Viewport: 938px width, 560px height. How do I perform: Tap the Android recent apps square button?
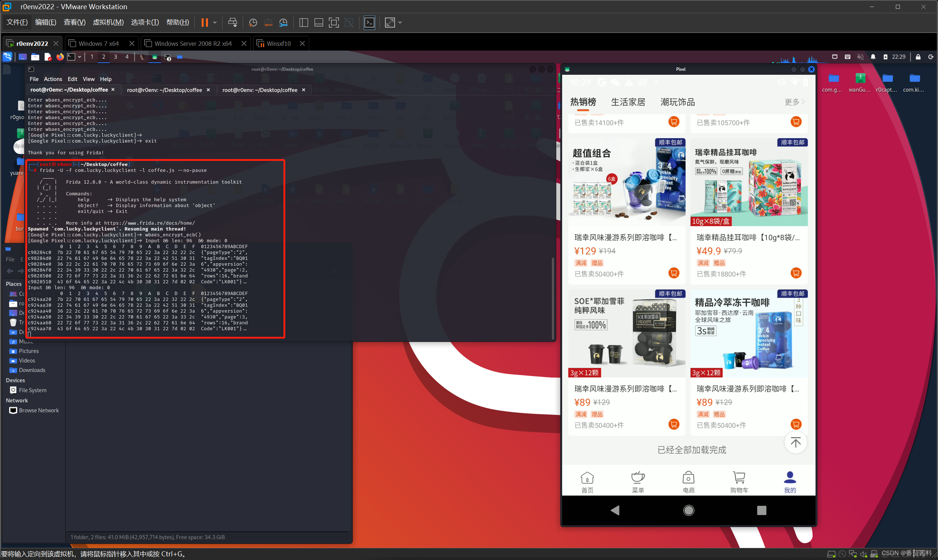(x=762, y=510)
